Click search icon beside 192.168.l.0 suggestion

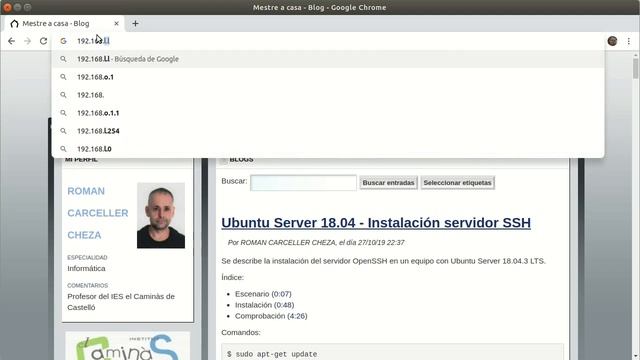(x=63, y=149)
